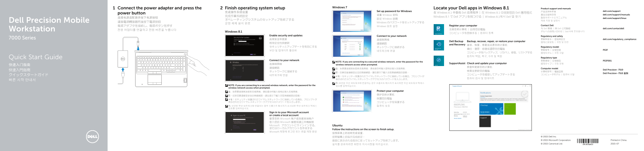This screenshot has height=151, width=644.
Task: Click the blue Checkup tile in SupportAssist screenshot
Action: coord(491,109)
